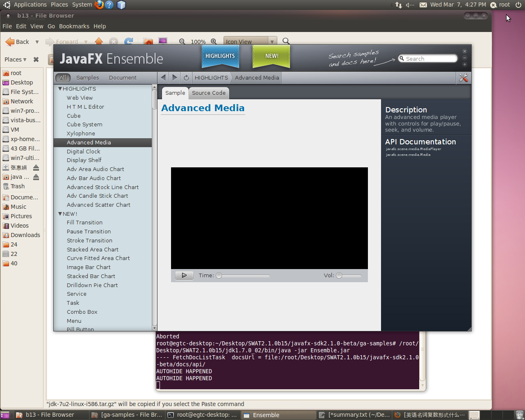Collapse the HIGHLIGHTS tree section
Viewport: 525px width, 420px height.
point(60,89)
